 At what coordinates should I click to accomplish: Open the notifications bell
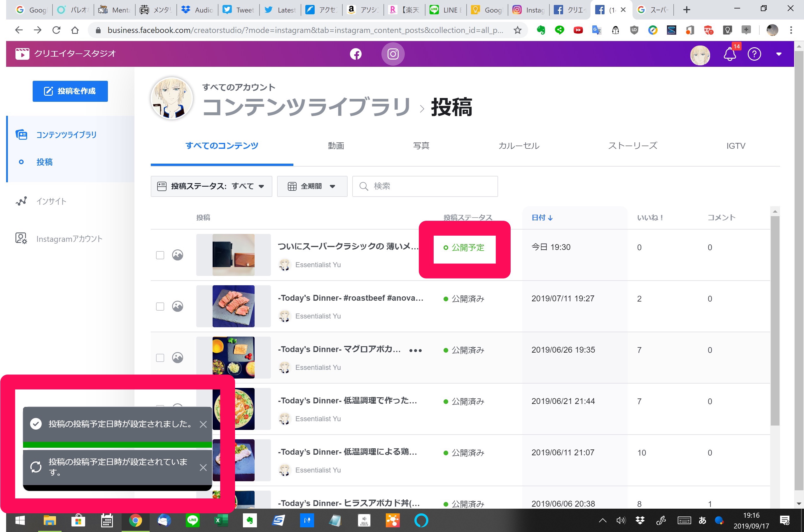point(729,54)
